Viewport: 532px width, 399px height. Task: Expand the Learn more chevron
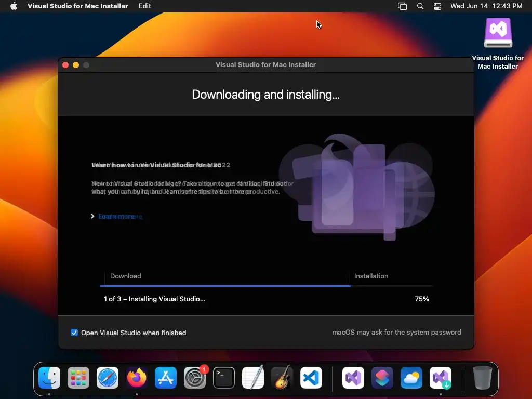[92, 216]
